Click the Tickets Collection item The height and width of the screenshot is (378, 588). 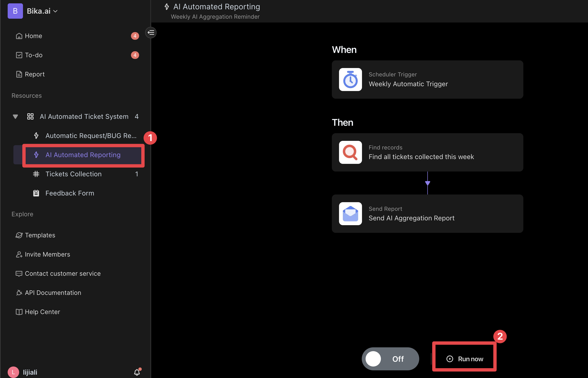pos(74,174)
